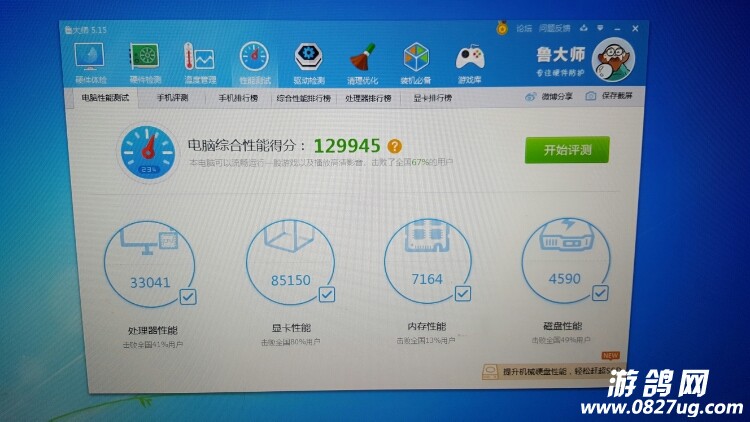The image size is (750, 422).
Task: Click the disk score 4590
Action: [x=564, y=278]
